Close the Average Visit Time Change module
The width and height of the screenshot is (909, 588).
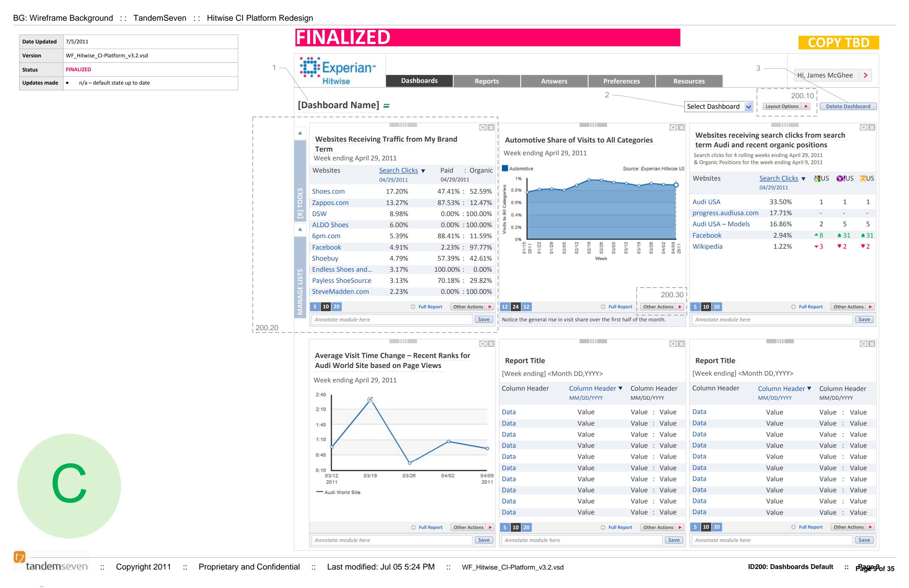[491, 344]
